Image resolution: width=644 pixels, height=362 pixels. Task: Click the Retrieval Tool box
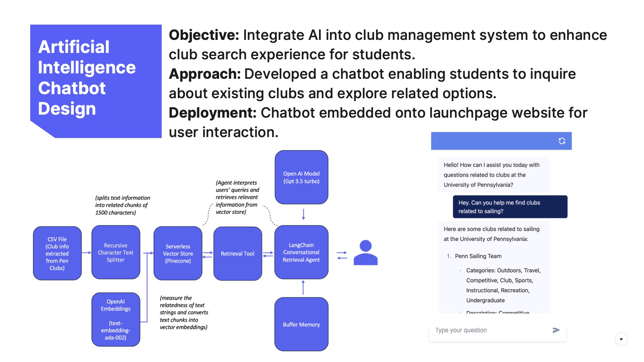[237, 253]
